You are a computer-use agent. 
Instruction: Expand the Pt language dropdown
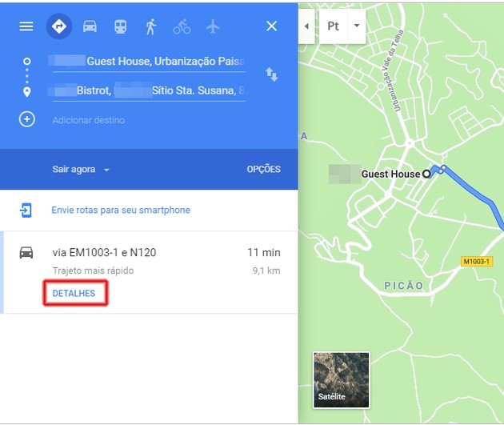click(x=342, y=26)
